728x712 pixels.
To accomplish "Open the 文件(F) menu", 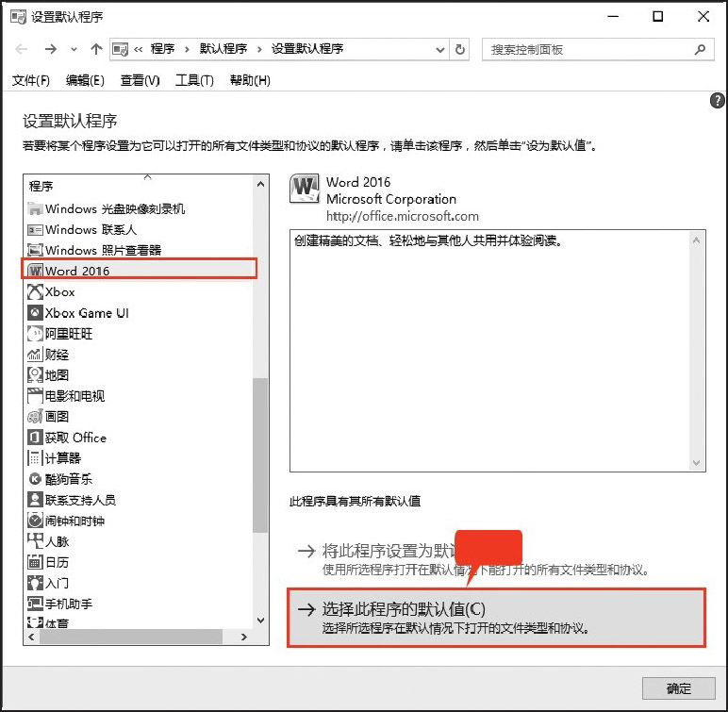I will (30, 80).
